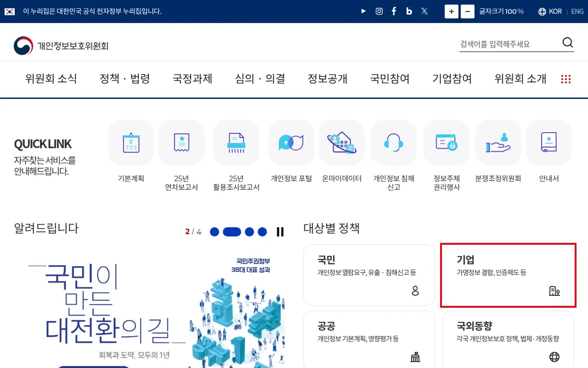Select the active second slide indicator
Screen dimensions: 588x368
[232, 232]
